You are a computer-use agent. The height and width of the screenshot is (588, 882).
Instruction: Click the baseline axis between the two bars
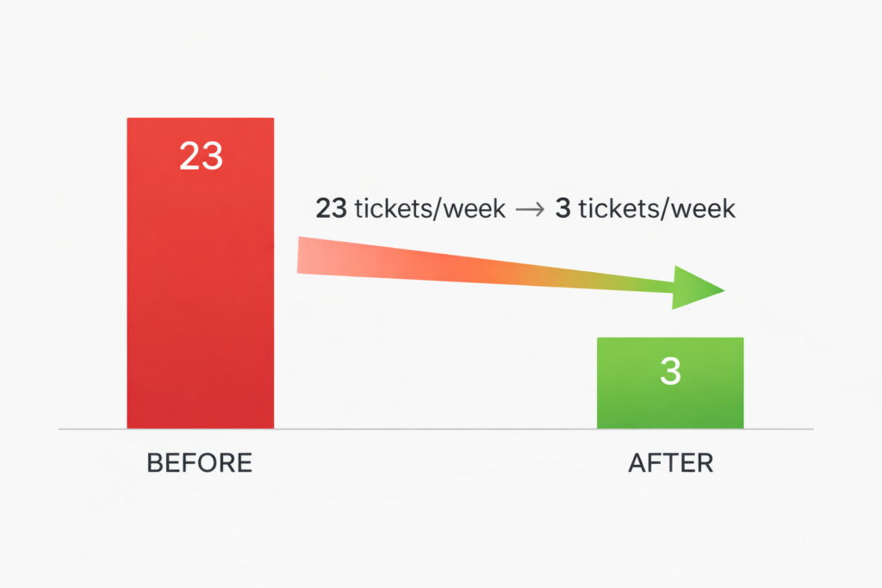[x=435, y=429]
